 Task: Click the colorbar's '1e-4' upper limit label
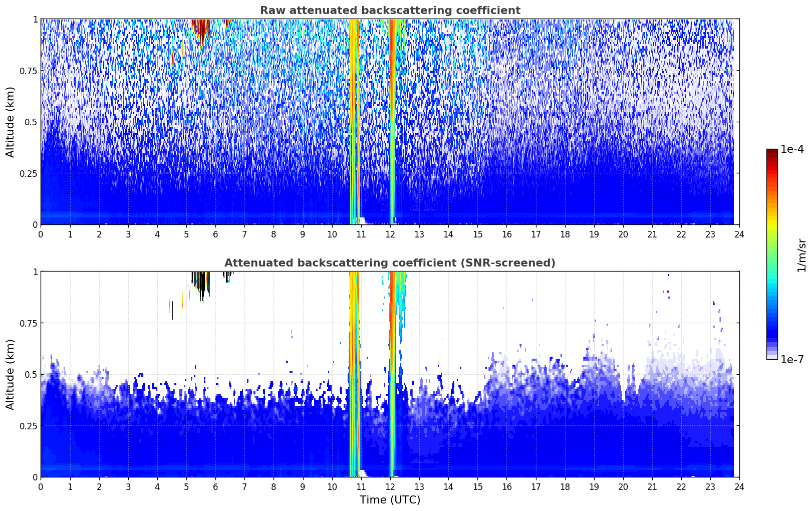coord(792,149)
